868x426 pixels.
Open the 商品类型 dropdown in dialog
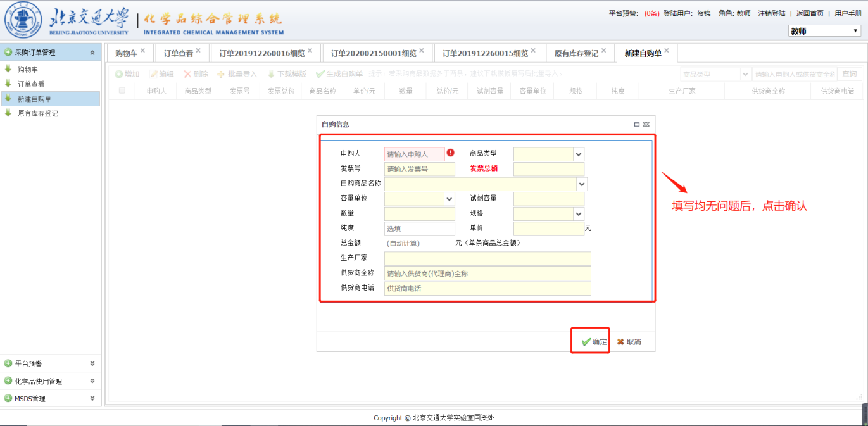578,154
